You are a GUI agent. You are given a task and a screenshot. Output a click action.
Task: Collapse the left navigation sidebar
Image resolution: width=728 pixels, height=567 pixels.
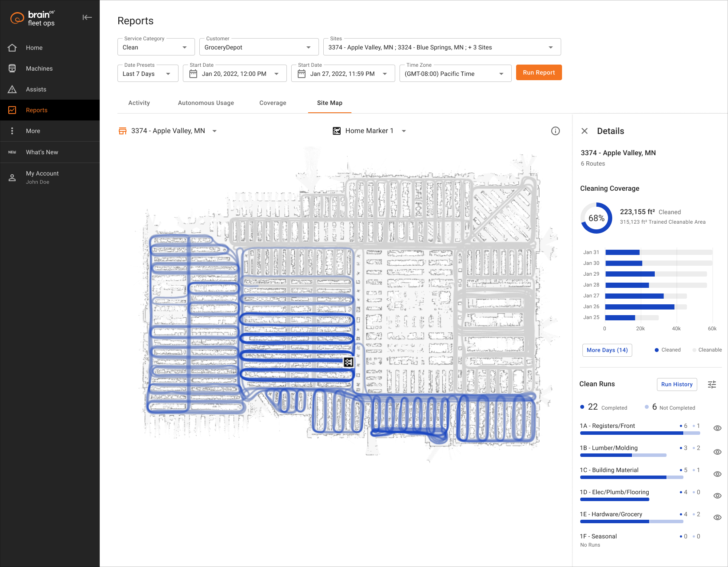click(x=87, y=17)
